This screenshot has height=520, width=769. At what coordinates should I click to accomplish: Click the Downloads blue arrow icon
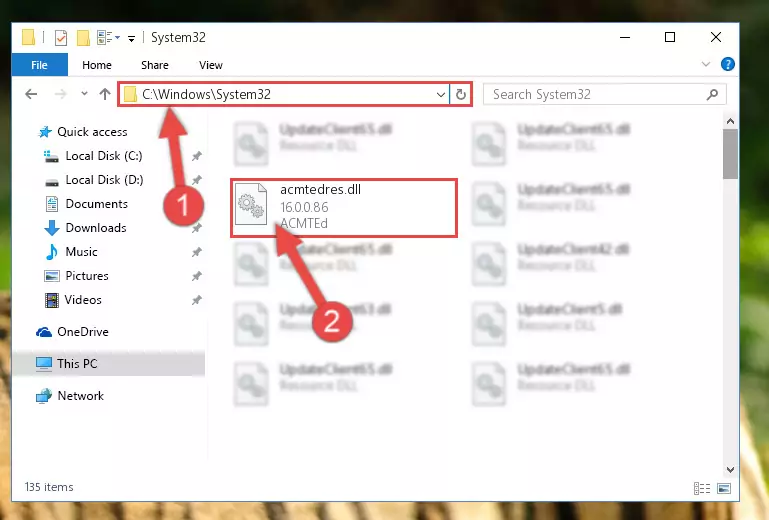pos(51,228)
